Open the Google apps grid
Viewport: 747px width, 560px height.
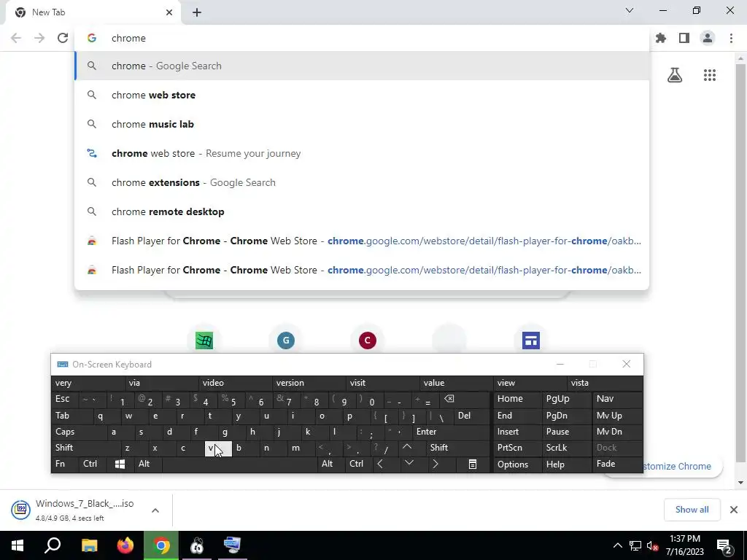pyautogui.click(x=709, y=75)
